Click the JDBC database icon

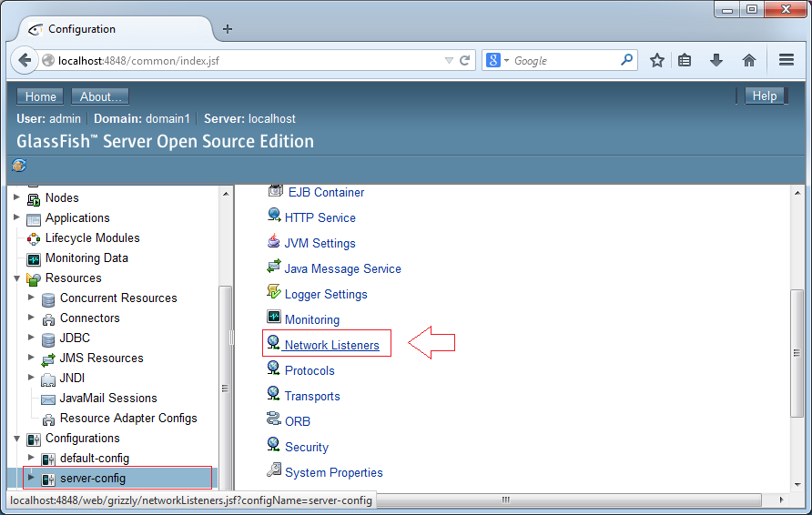(48, 339)
